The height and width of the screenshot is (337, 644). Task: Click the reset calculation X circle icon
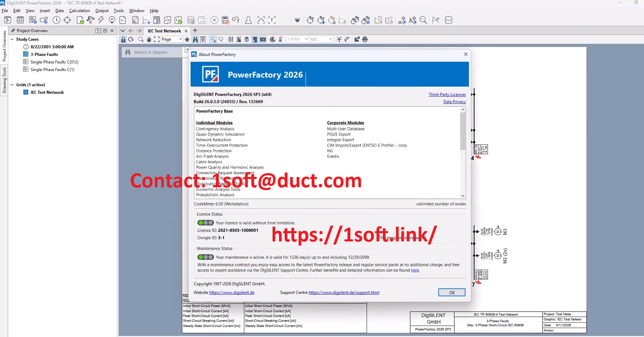[x=214, y=20]
